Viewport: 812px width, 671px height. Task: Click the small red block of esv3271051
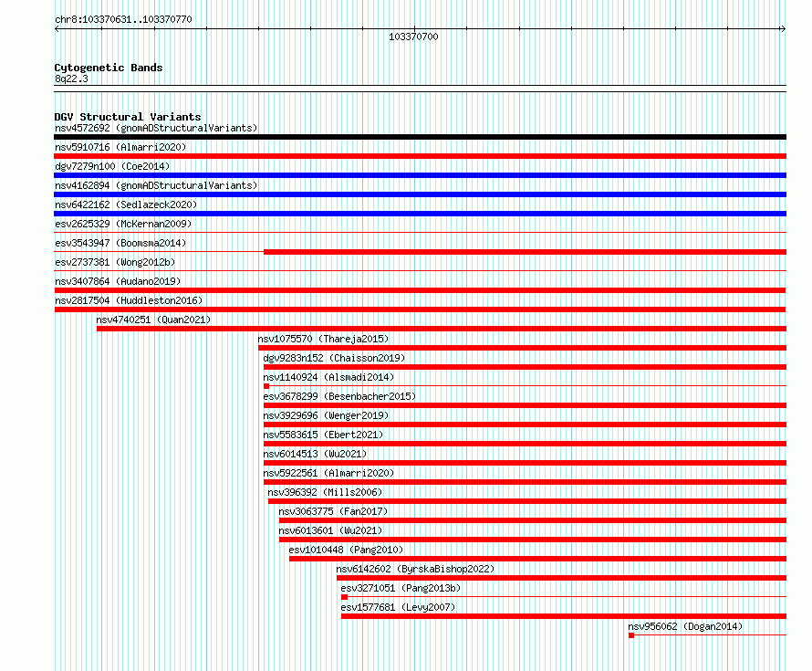click(344, 597)
